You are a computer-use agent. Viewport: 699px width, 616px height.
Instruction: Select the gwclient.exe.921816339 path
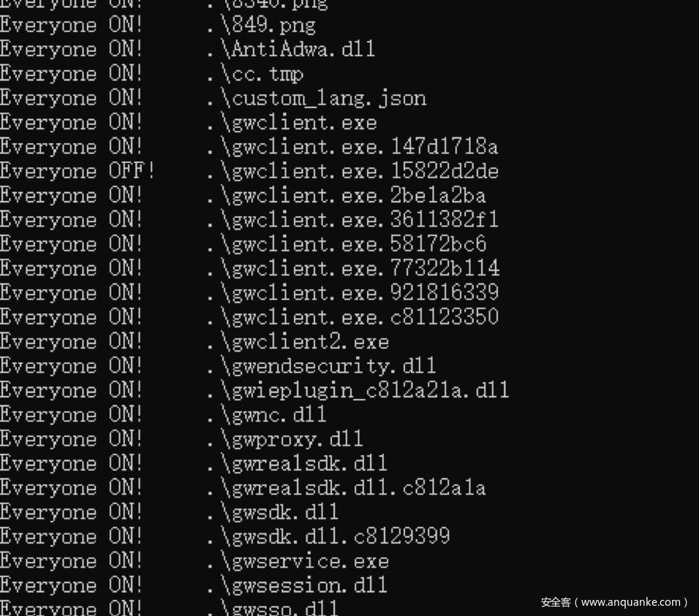click(x=352, y=293)
